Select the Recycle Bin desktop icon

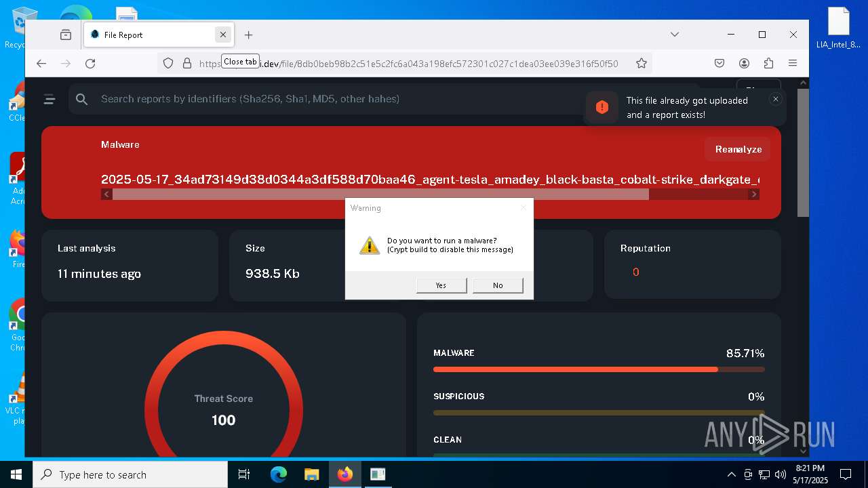click(x=15, y=28)
